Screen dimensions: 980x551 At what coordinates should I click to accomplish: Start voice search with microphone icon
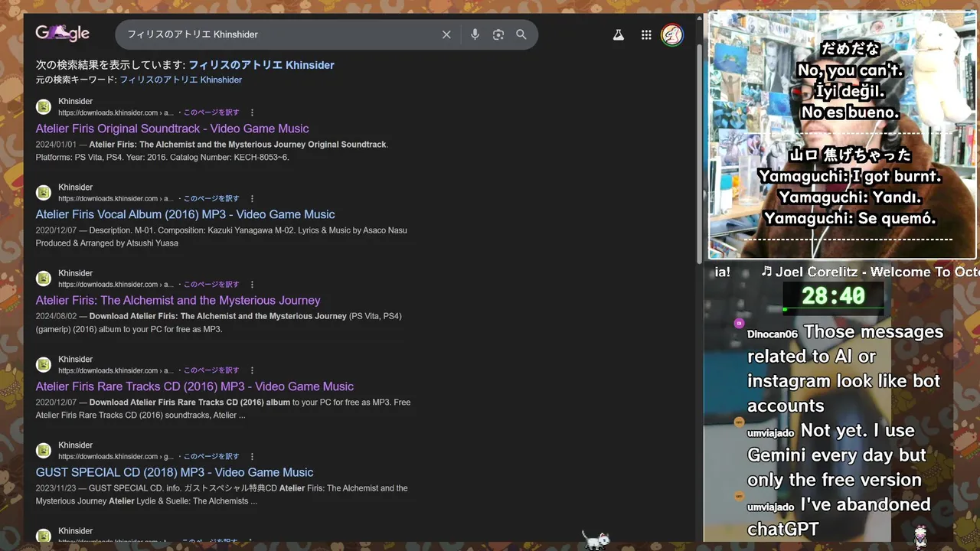(x=475, y=34)
